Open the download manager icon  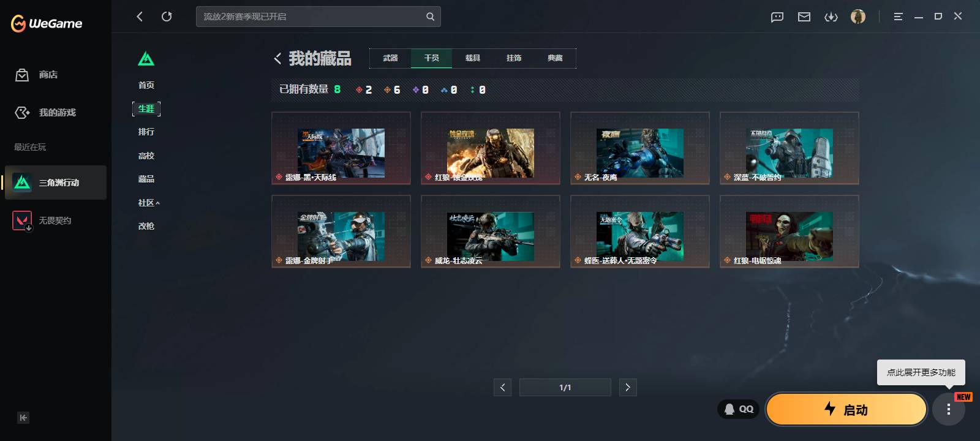point(831,17)
